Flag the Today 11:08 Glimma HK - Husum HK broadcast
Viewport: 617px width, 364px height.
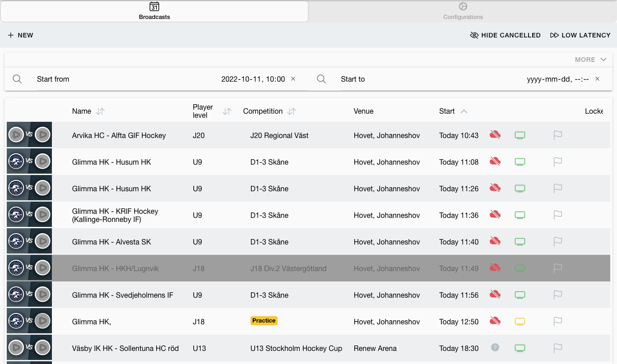tap(558, 162)
